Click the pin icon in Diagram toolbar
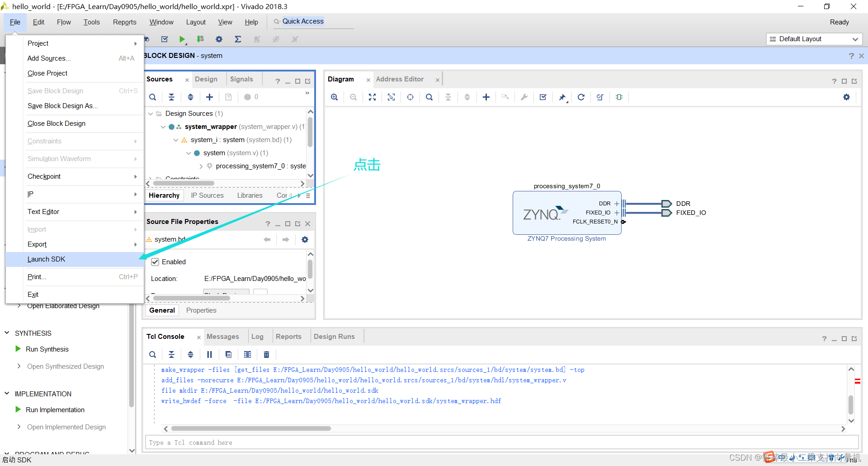The width and height of the screenshot is (868, 466). tap(562, 97)
